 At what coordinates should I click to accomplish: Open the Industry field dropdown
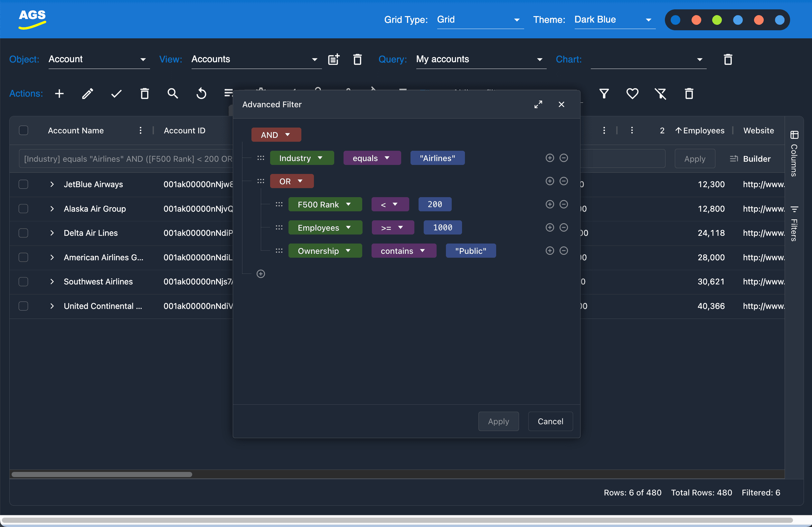coord(302,158)
